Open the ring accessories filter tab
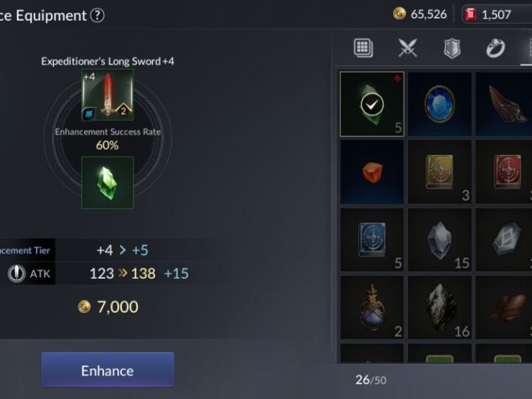The image size is (532, 399). tap(496, 48)
